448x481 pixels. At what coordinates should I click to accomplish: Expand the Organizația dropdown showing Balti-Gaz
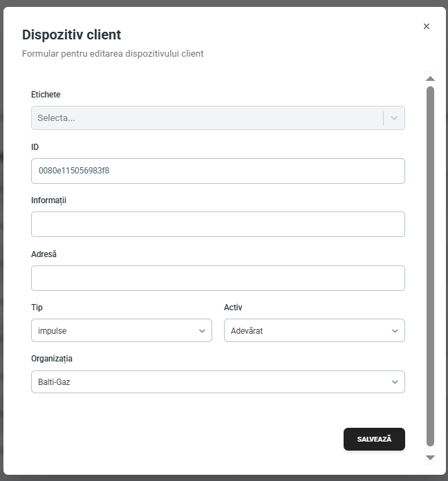click(x=218, y=382)
